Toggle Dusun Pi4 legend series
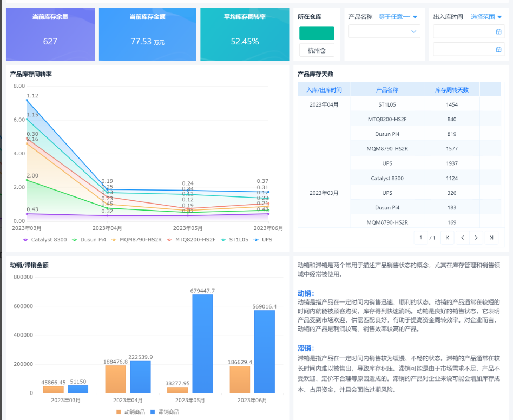Image resolution: width=513 pixels, height=420 pixels. pos(89,240)
